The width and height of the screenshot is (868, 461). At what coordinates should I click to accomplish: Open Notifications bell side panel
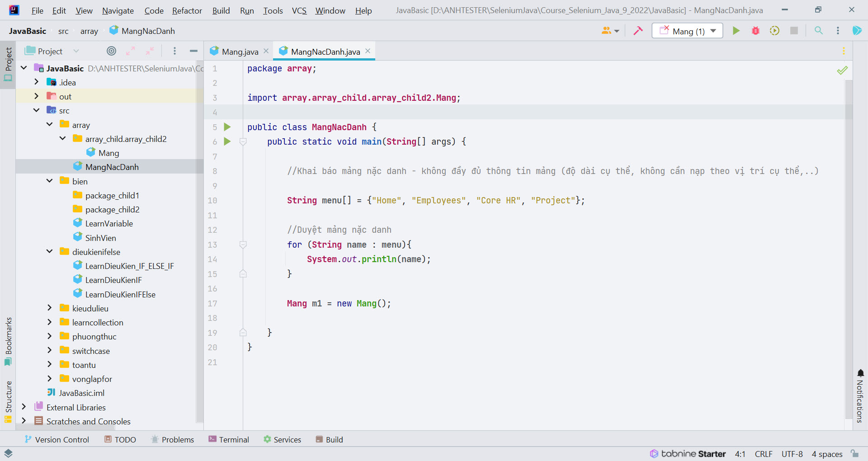tap(860, 396)
